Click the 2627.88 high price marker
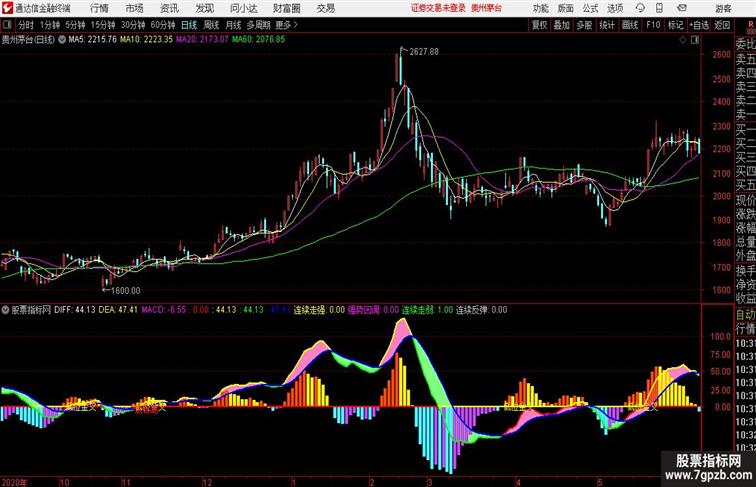 point(424,52)
